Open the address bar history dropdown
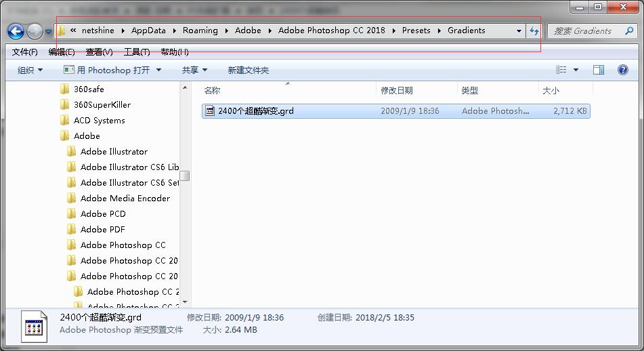Viewport: 644px width, 351px height. (519, 30)
